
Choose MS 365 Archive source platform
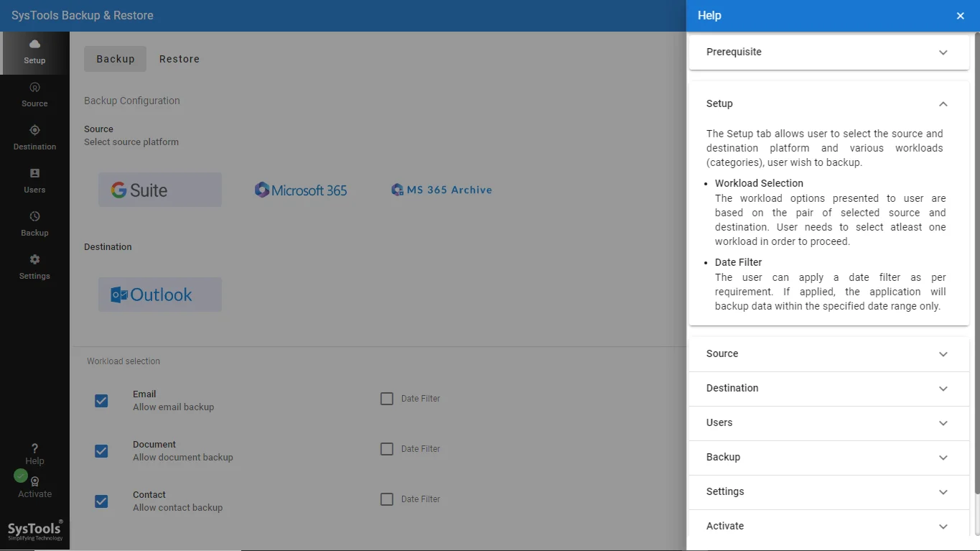pos(442,190)
